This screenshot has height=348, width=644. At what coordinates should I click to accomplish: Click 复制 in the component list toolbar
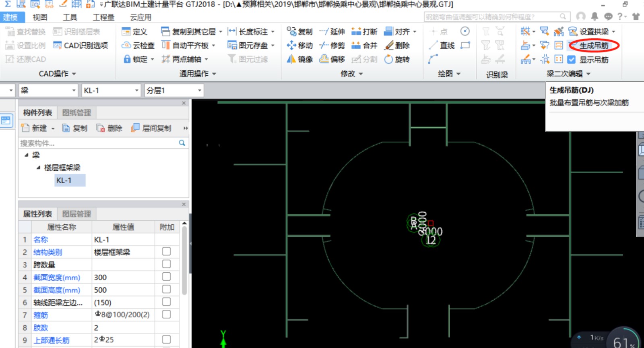[x=75, y=128]
